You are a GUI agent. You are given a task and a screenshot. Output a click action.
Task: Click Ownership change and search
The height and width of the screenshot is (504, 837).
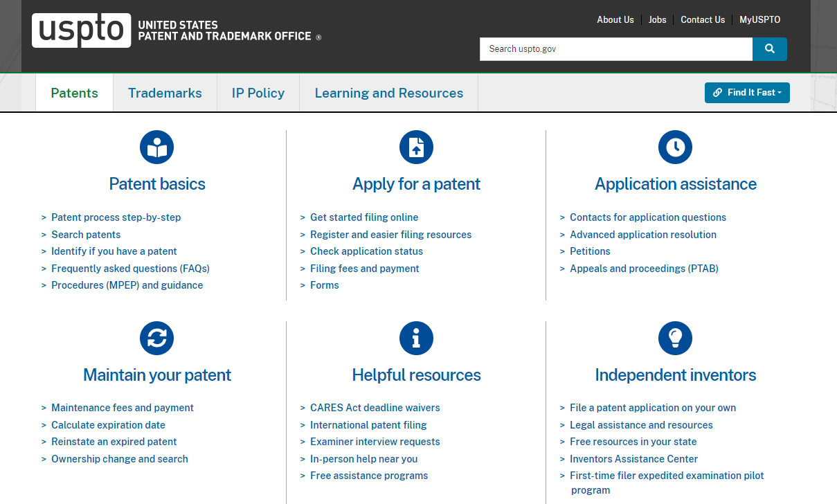click(x=120, y=459)
